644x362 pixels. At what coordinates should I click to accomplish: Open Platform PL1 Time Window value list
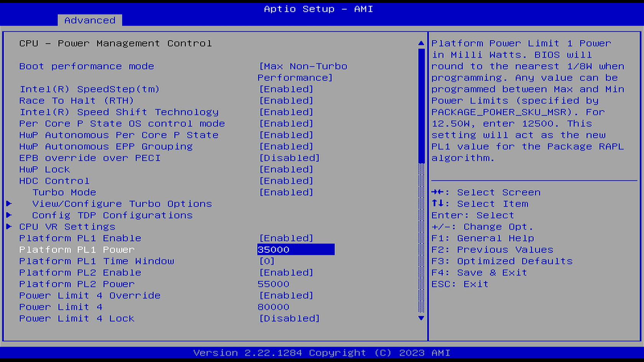267,261
